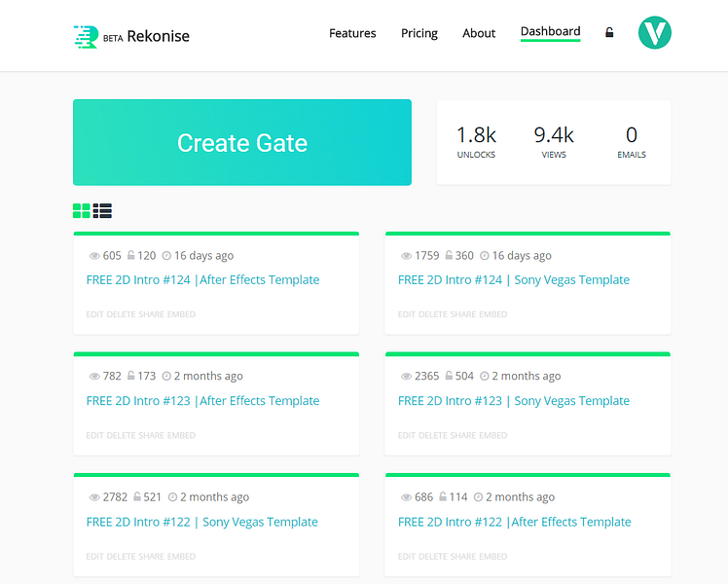Click EMBED on #122 Sony Vegas gate
728x584 pixels.
[x=182, y=556]
